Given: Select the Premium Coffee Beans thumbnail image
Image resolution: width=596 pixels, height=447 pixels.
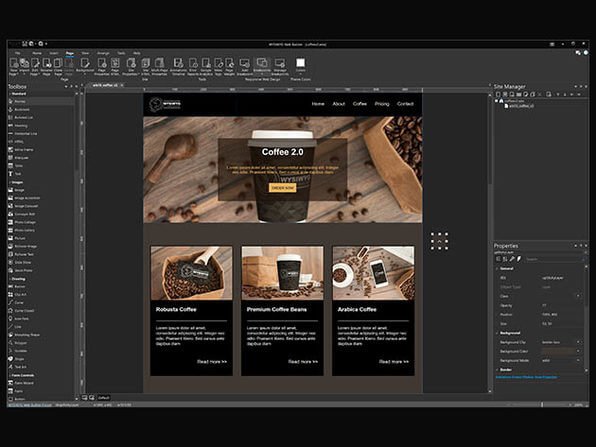Looking at the screenshot, I should click(282, 273).
